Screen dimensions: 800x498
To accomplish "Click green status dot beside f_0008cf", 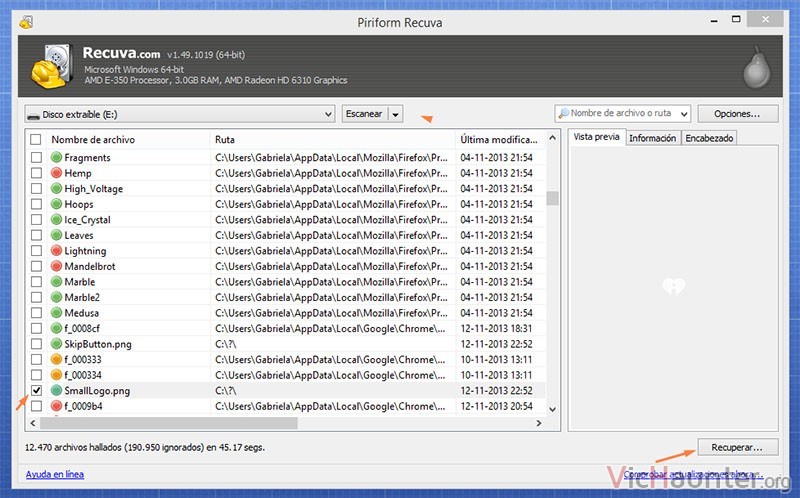I will tap(56, 328).
